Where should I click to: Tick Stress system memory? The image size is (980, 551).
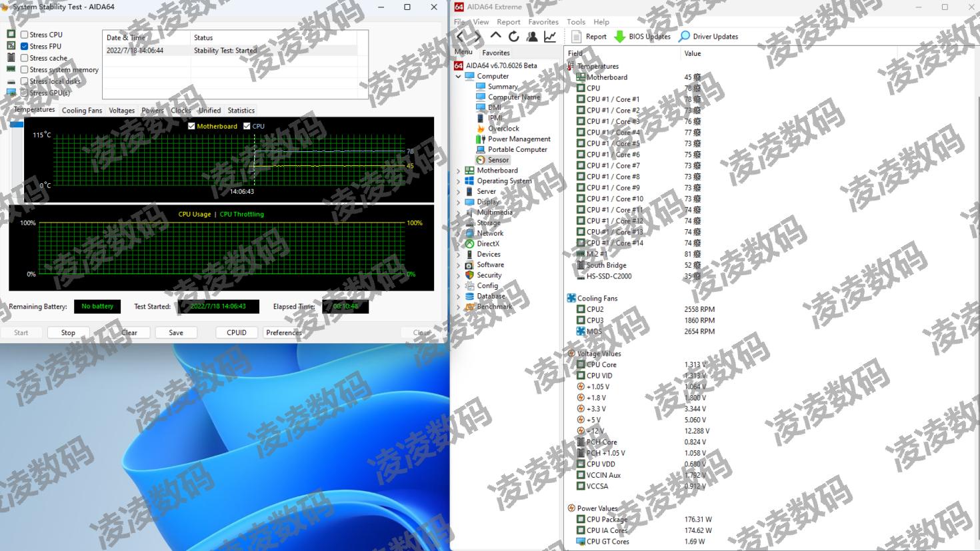[25, 70]
